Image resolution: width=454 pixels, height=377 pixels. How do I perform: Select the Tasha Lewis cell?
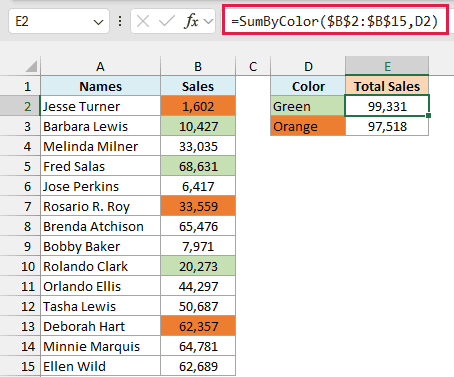(x=100, y=306)
